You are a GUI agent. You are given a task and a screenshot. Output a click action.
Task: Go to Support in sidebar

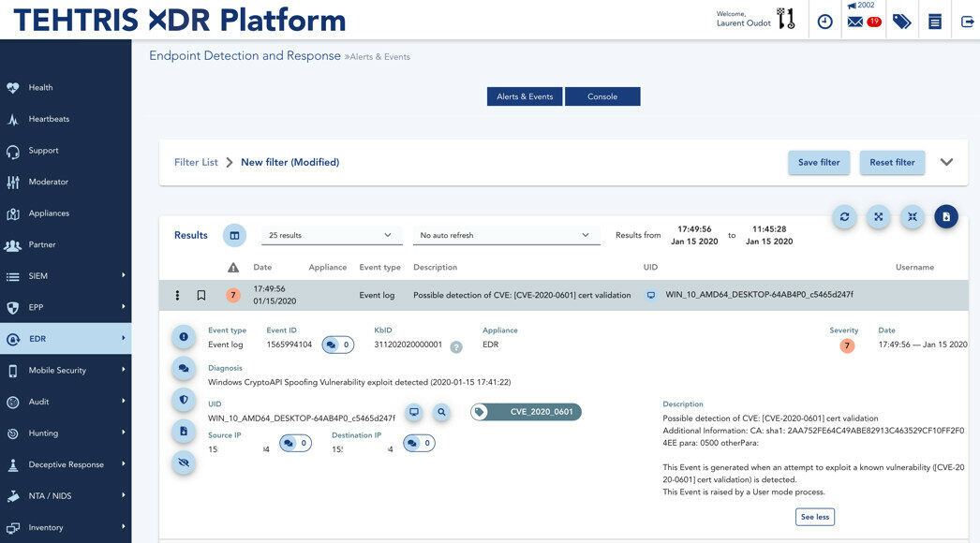click(43, 151)
